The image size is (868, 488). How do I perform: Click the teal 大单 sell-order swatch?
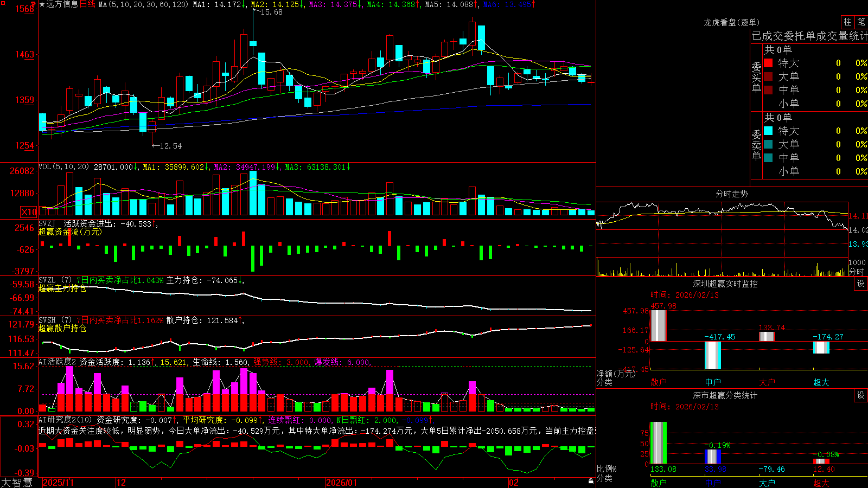click(x=768, y=144)
